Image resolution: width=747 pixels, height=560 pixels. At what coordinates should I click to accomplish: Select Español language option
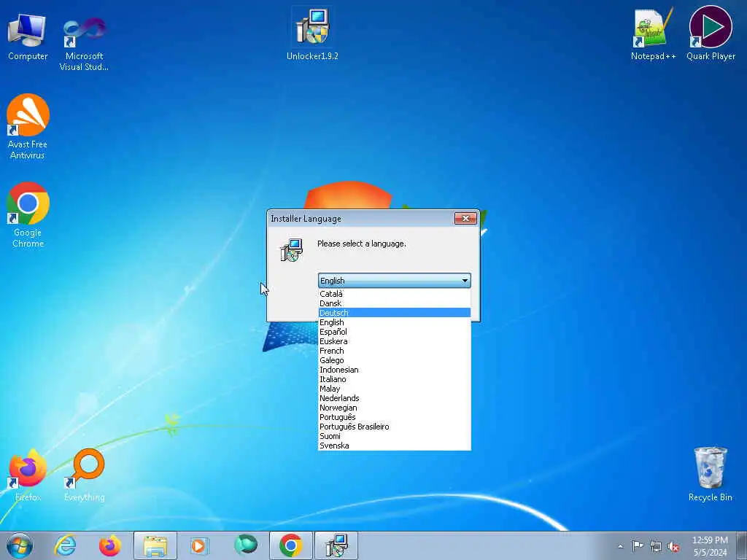(x=395, y=332)
